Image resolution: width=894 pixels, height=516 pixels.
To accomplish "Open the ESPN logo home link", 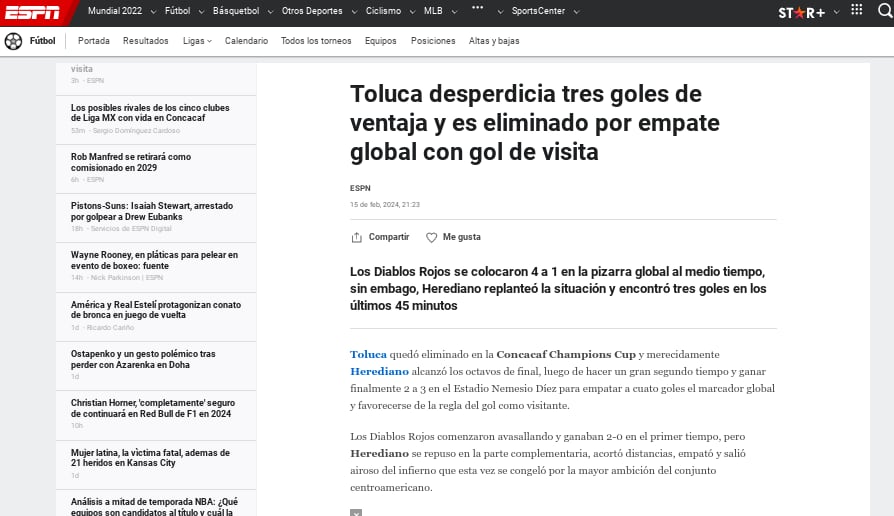I will coord(32,12).
